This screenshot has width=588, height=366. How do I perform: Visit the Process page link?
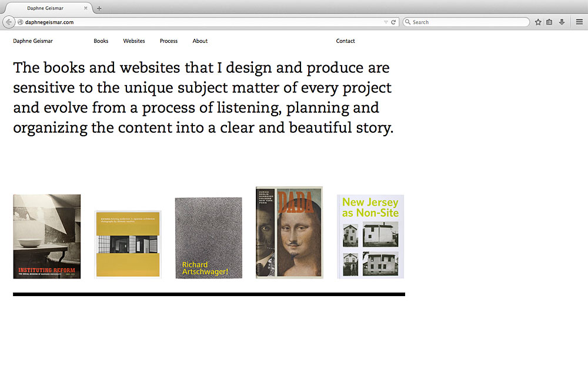pos(169,41)
